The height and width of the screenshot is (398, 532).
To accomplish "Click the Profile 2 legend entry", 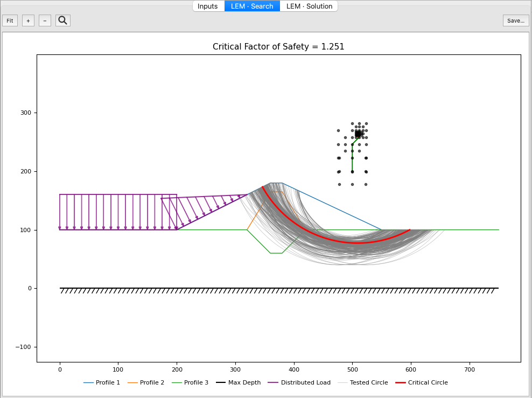I will coord(146,382).
